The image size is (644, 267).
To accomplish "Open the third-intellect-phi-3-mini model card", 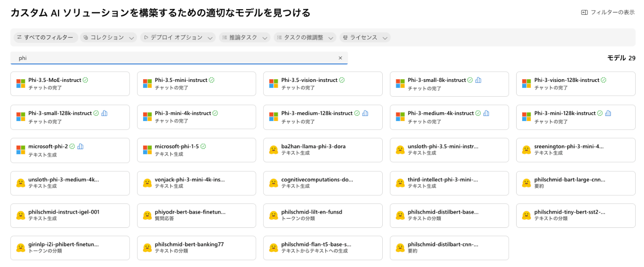I will [x=449, y=183].
